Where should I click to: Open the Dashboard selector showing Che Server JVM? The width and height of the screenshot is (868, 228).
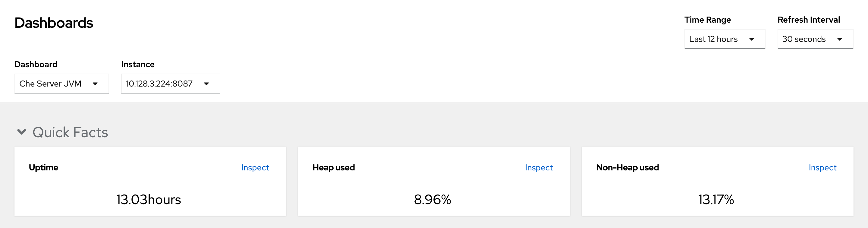pos(61,84)
